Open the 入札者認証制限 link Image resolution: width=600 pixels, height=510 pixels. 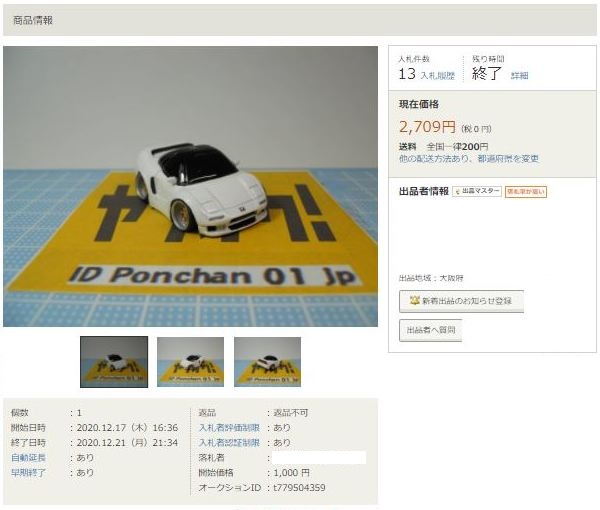click(x=229, y=443)
